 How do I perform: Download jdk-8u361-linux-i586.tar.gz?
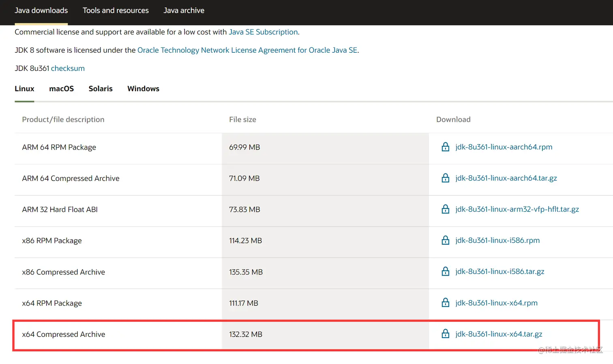click(499, 272)
